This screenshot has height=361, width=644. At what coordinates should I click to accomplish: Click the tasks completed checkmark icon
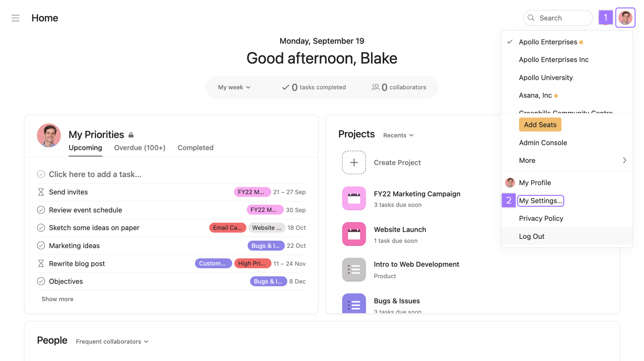[x=285, y=87]
